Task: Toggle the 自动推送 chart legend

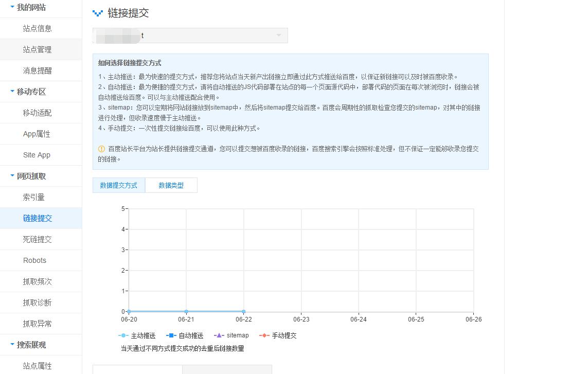Action: (x=184, y=335)
